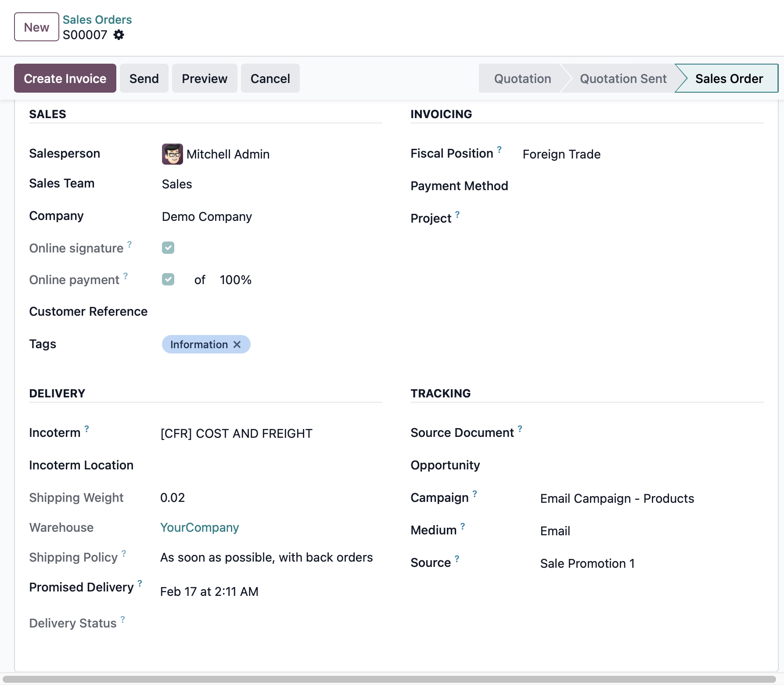Toggle the Online payment checkbox
Viewport: 784px width, 685px height.
[168, 280]
